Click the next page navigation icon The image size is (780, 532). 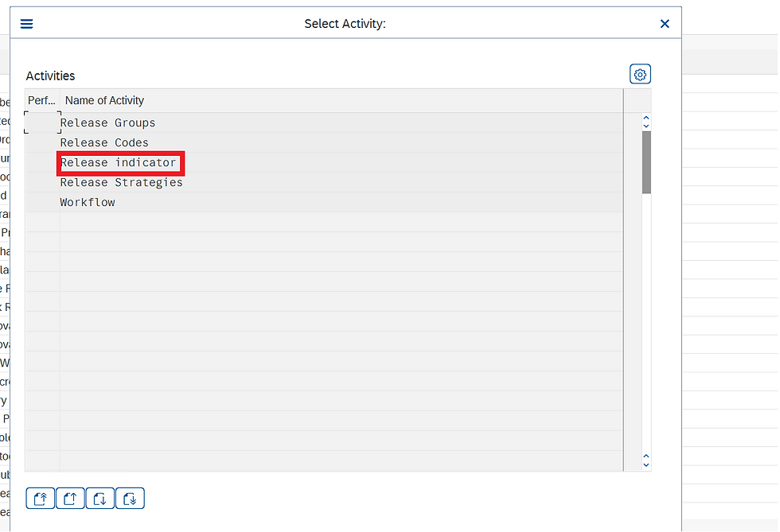coord(100,498)
